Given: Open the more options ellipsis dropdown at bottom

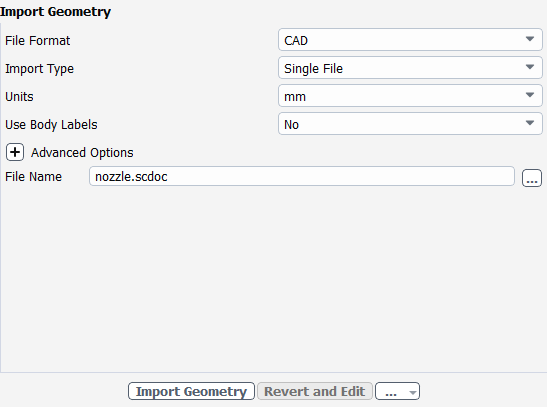Looking at the screenshot, I should [x=397, y=391].
